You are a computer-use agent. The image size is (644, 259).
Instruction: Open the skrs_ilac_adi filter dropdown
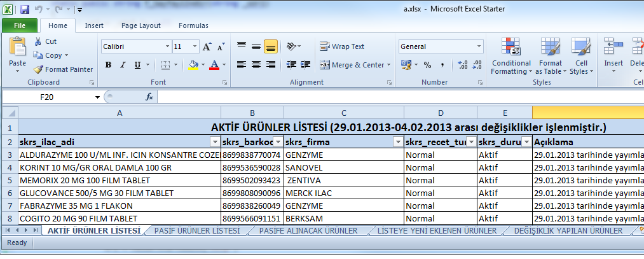pyautogui.click(x=214, y=143)
